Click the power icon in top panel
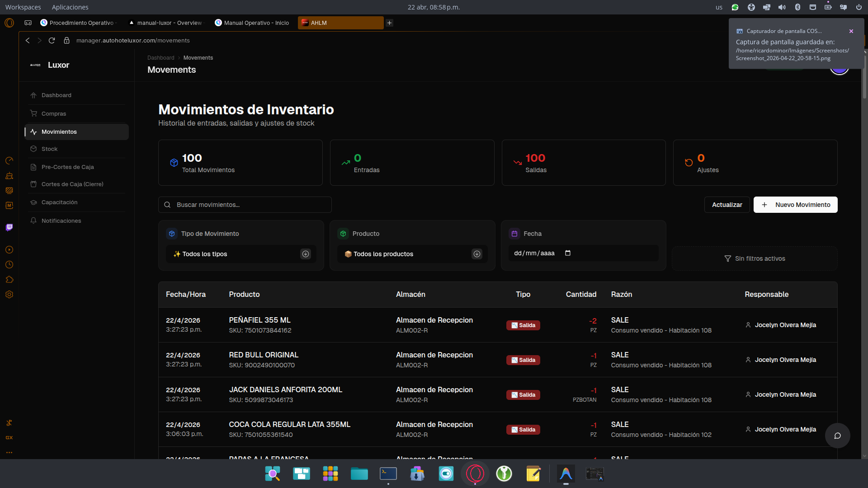Image resolution: width=868 pixels, height=488 pixels. pos(859,7)
